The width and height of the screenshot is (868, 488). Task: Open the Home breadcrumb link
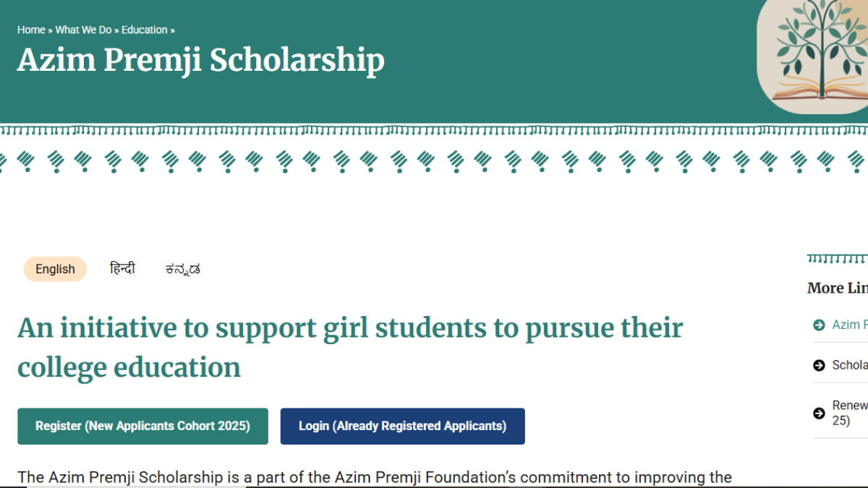(30, 30)
